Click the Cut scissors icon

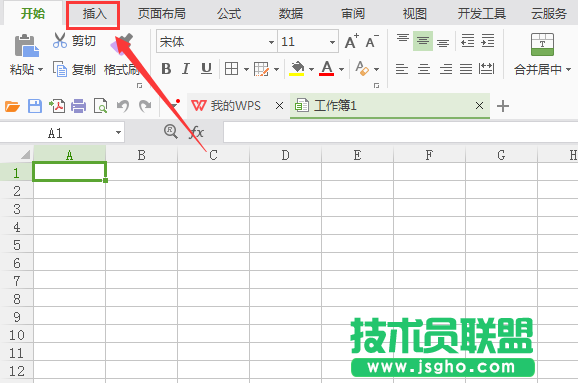pos(60,41)
